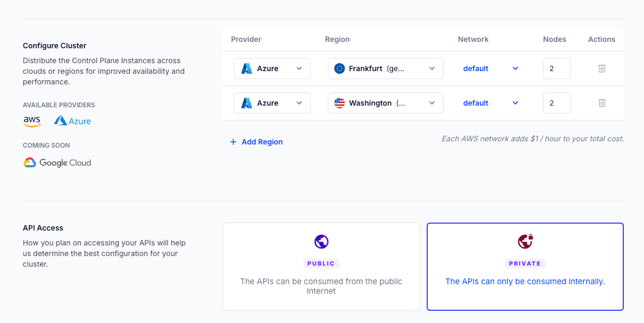The height and width of the screenshot is (323, 644).
Task: Delete the Frankfurt region row
Action: (602, 68)
